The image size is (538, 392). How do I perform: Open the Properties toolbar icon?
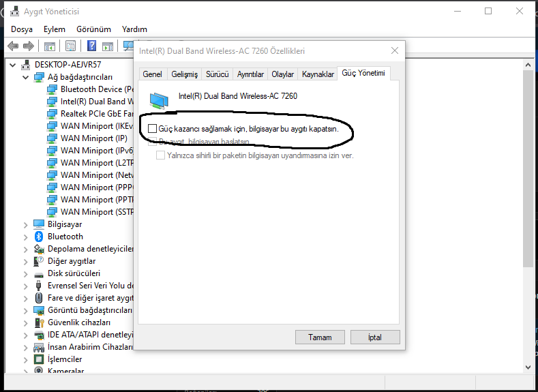(71, 46)
